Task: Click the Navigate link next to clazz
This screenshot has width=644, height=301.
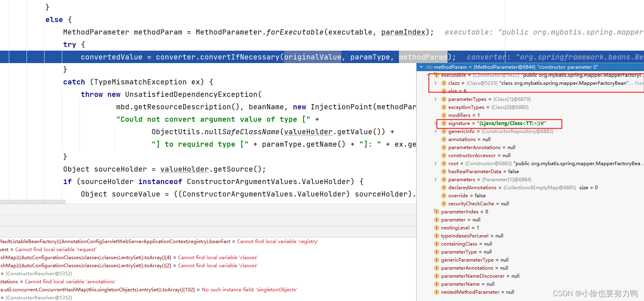Action: tap(639, 83)
